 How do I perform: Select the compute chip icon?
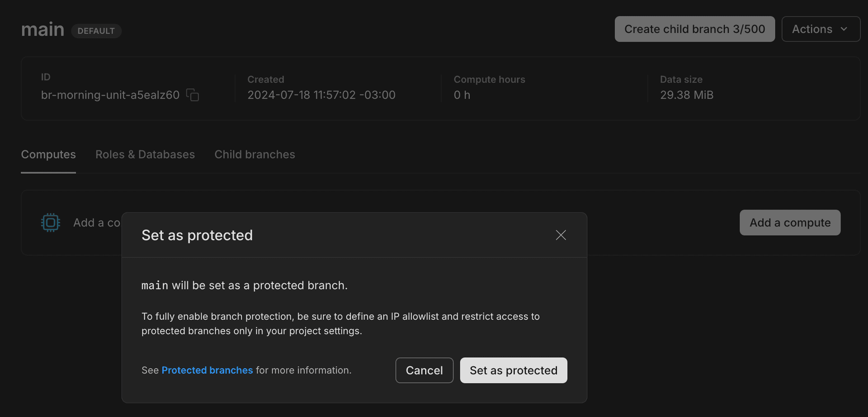[50, 222]
